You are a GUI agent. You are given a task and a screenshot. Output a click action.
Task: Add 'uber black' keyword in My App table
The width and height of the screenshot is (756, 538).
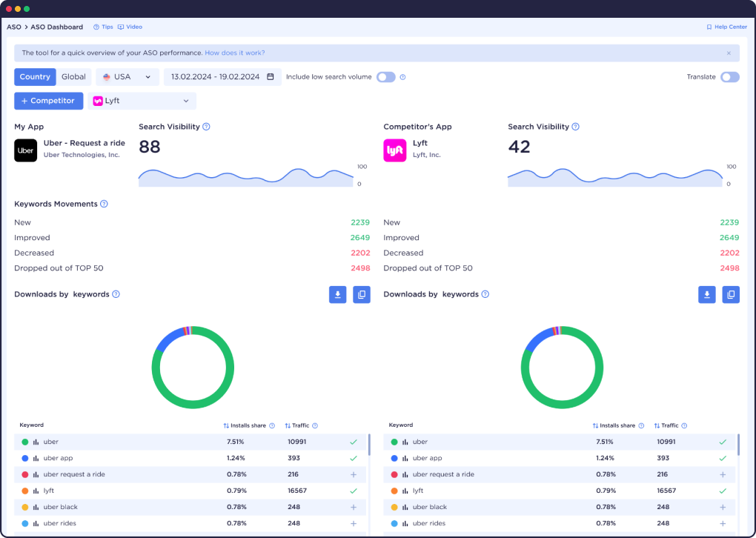[354, 507]
